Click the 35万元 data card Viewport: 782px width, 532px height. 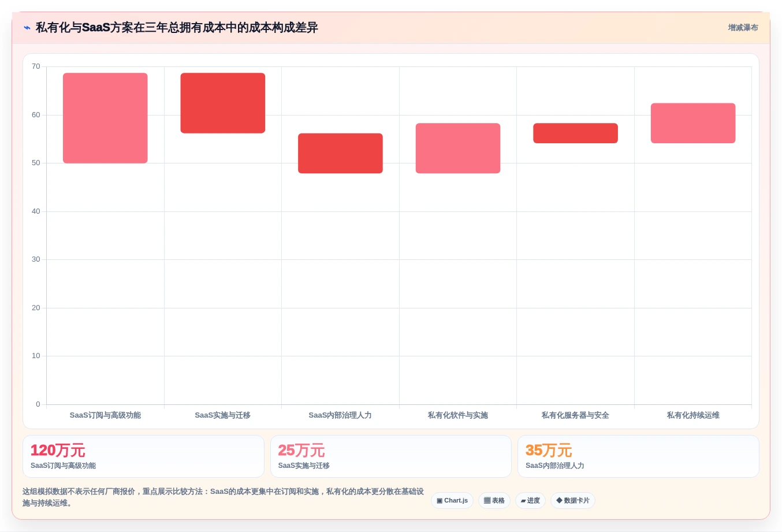(638, 456)
